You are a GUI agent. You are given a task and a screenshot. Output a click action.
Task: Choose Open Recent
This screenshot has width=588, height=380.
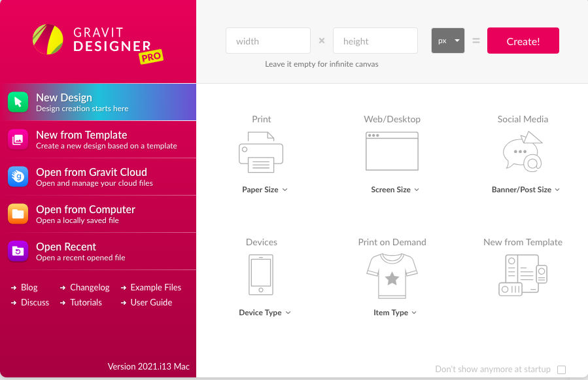coord(98,251)
